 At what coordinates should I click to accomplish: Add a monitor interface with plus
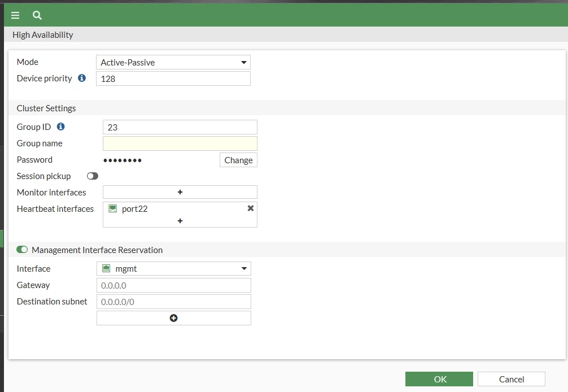coord(180,192)
